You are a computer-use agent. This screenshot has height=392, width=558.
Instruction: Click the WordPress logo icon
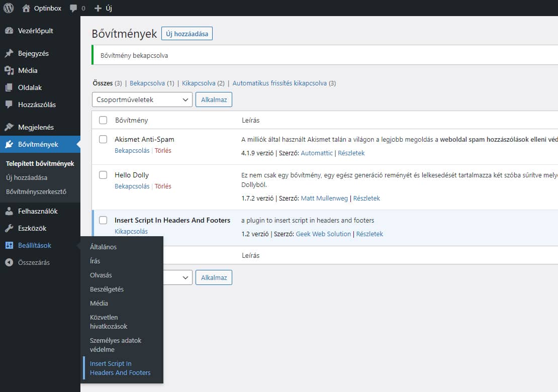click(x=9, y=8)
